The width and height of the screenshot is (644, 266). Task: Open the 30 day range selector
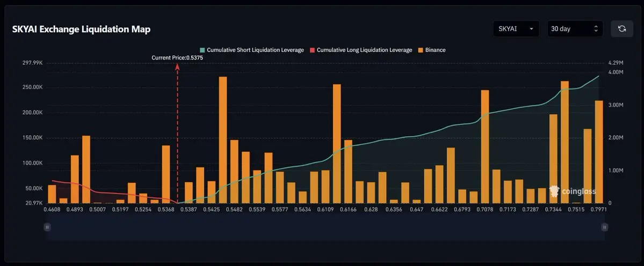[575, 28]
